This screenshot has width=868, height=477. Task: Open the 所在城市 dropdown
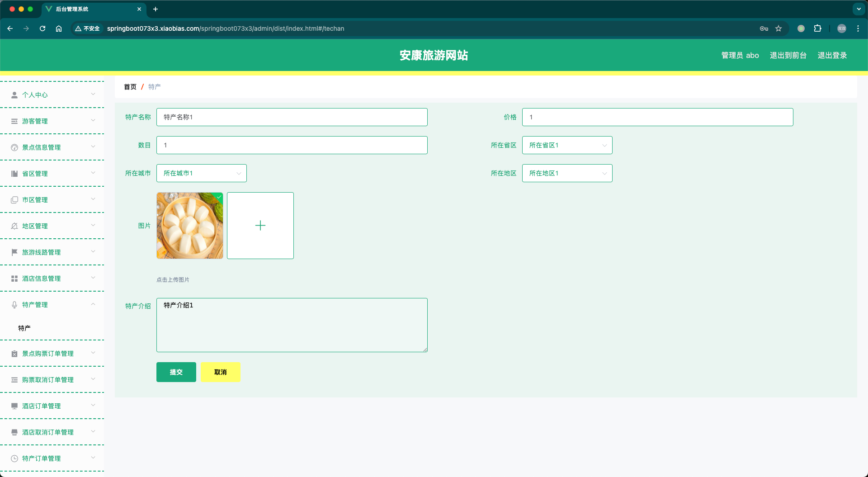[202, 173]
